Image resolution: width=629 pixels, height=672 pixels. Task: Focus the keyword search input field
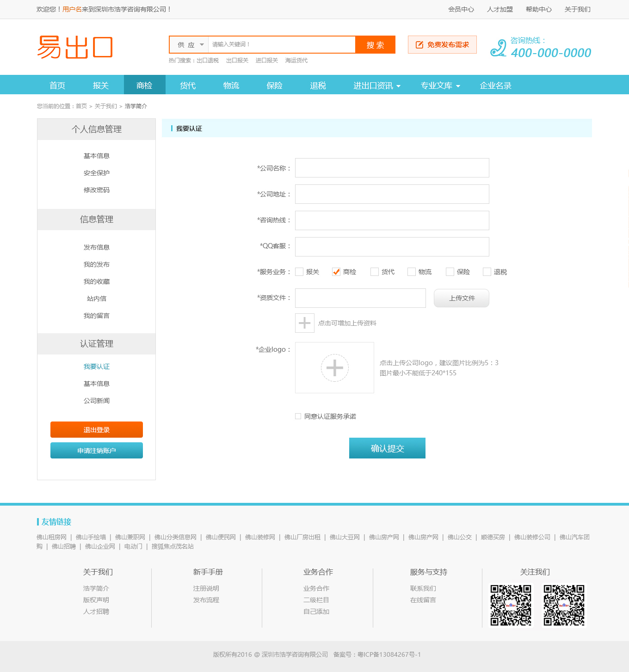point(282,45)
